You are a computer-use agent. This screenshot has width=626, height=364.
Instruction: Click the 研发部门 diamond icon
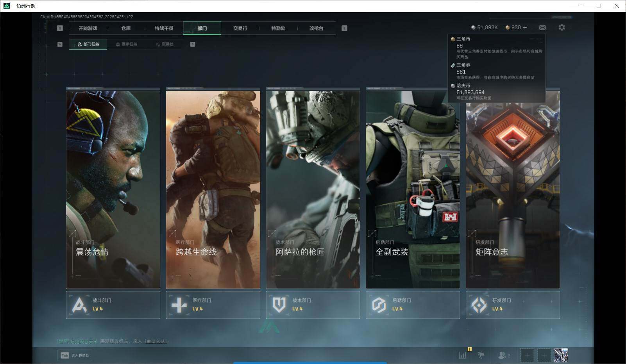[x=479, y=305]
